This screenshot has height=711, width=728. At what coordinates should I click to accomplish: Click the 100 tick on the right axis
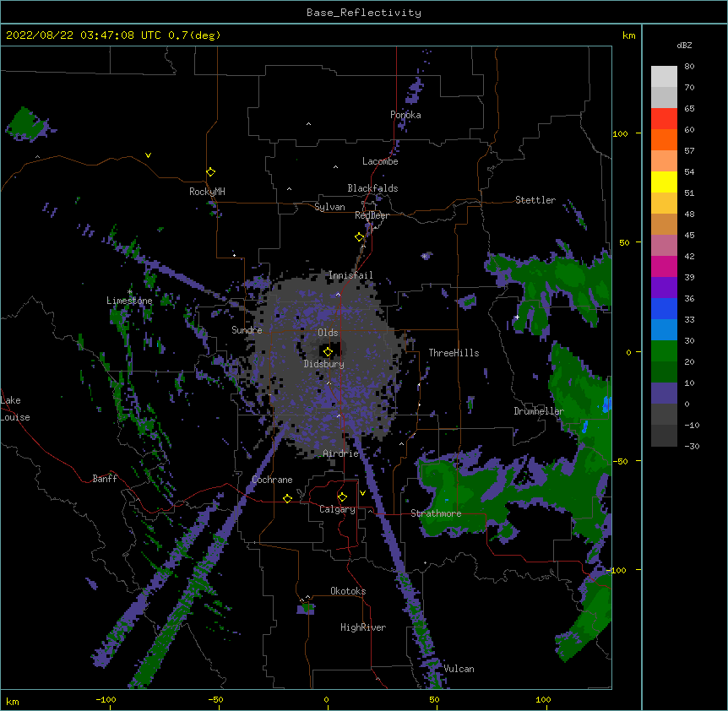[x=620, y=133]
